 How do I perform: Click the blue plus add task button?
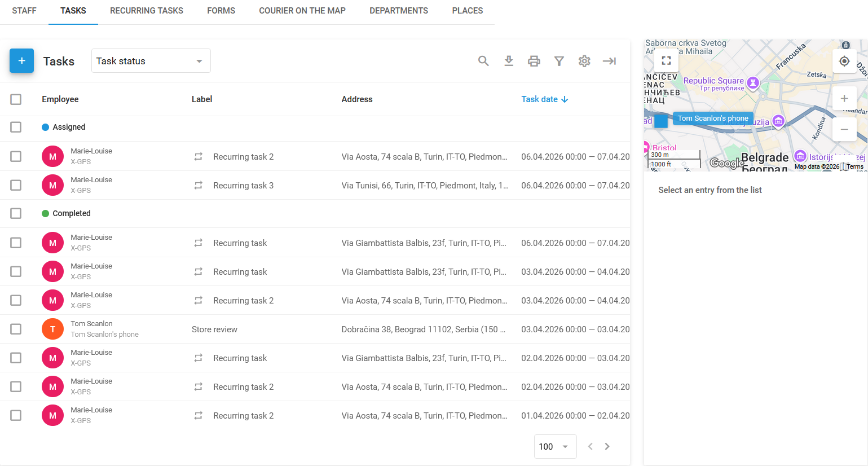[x=21, y=61]
